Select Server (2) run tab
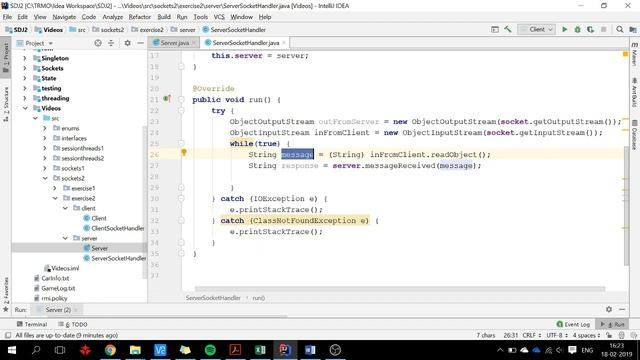 point(58,310)
